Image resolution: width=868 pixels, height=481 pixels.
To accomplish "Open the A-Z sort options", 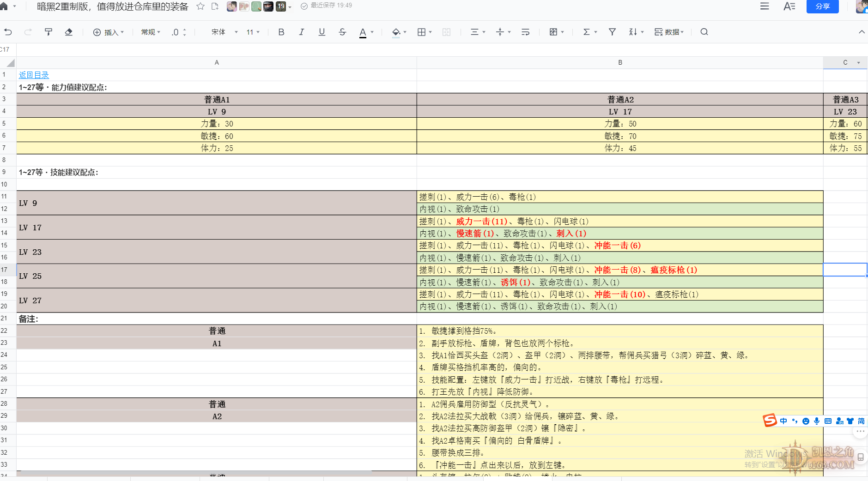I will pyautogui.click(x=636, y=32).
